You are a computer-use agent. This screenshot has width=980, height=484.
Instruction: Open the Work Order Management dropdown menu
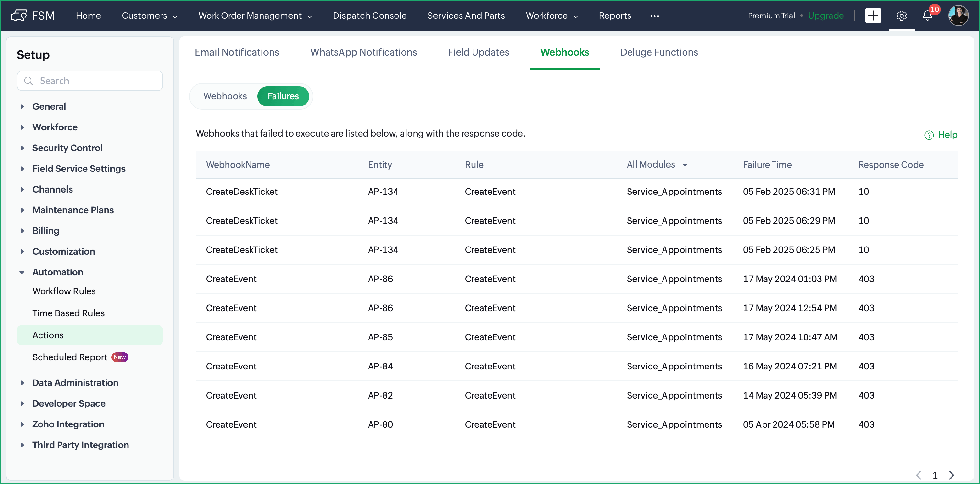coord(255,16)
